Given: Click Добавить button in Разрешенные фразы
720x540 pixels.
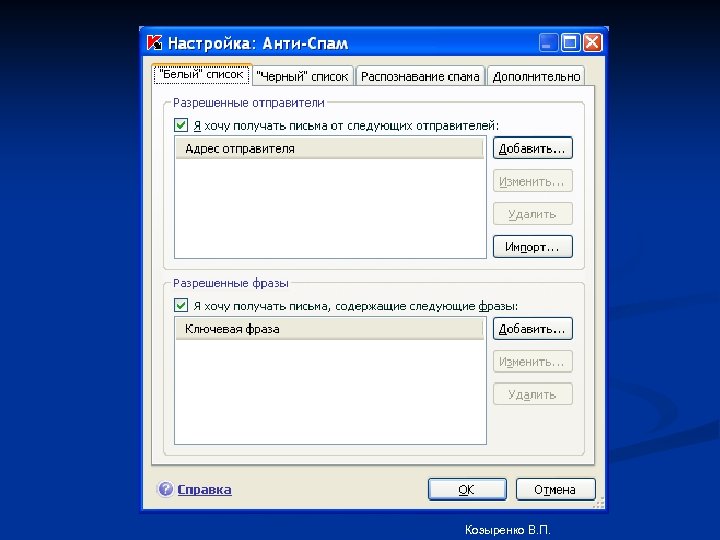Looking at the screenshot, I should [x=533, y=329].
